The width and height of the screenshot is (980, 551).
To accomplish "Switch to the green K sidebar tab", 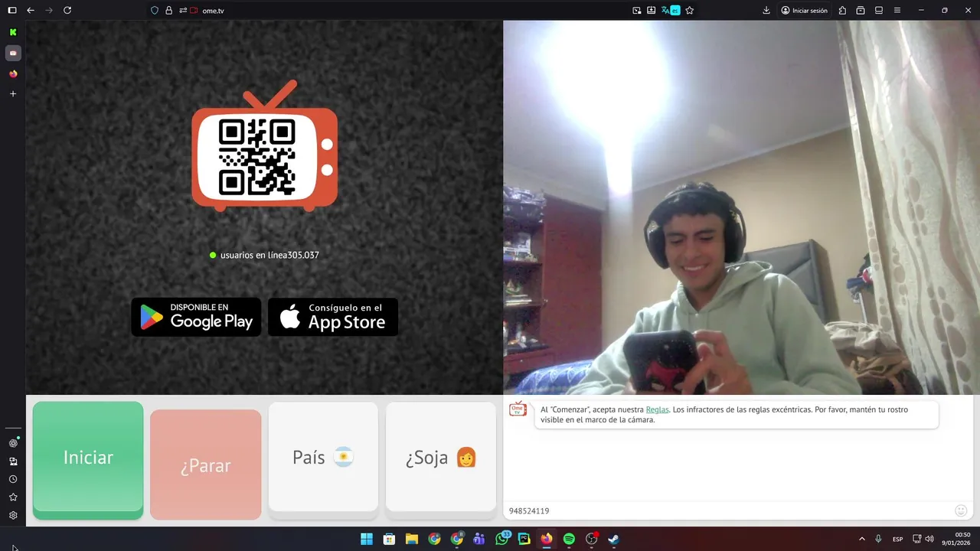I will pyautogui.click(x=13, y=32).
